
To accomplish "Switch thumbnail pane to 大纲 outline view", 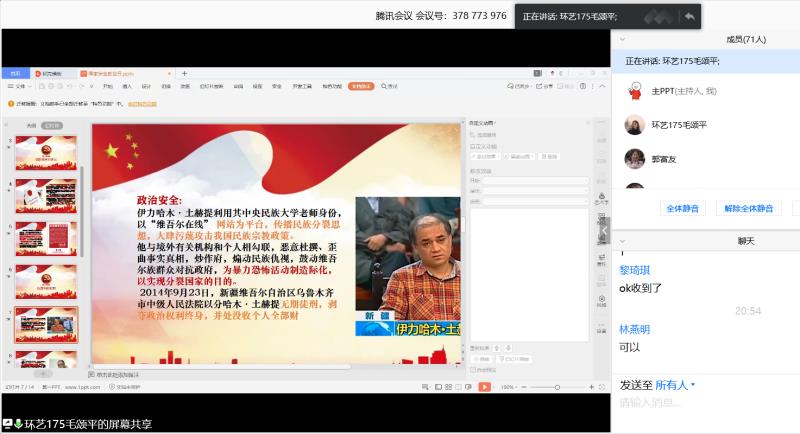I will coord(32,125).
